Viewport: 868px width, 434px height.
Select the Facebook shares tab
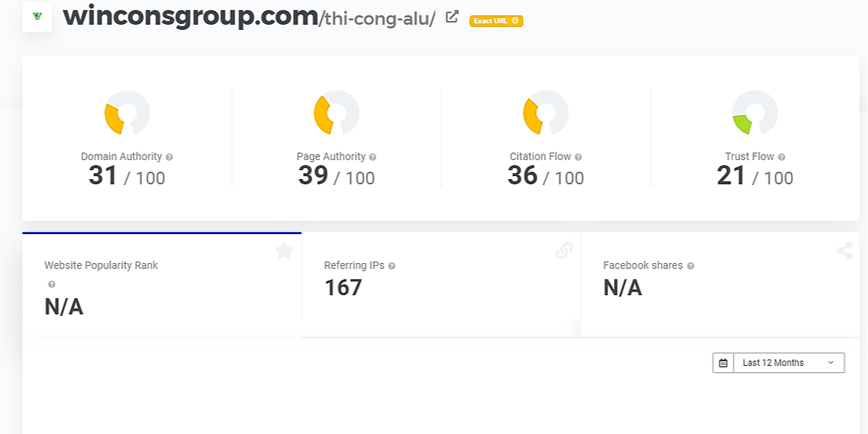click(720, 285)
